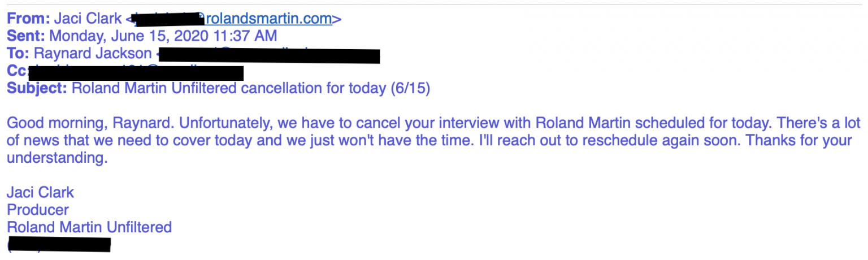Click the redacted phone number in signature
This screenshot has width=868, height=260.
pos(59,245)
